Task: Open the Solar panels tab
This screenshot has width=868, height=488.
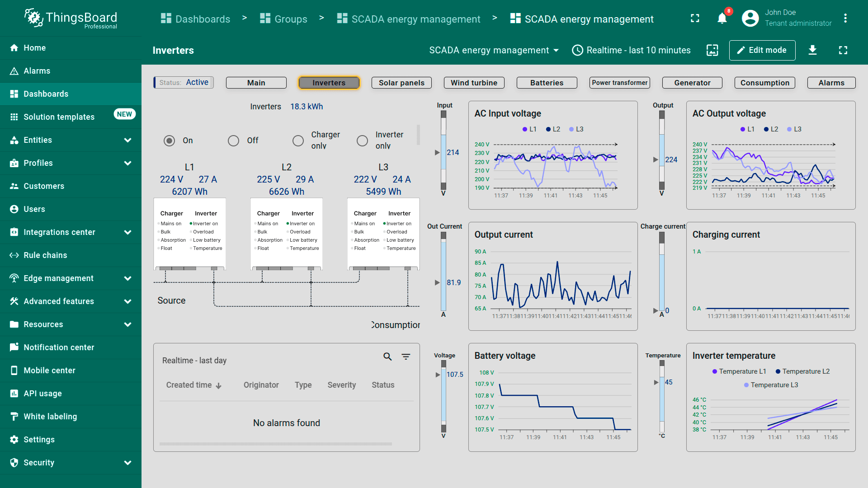Action: click(x=401, y=83)
